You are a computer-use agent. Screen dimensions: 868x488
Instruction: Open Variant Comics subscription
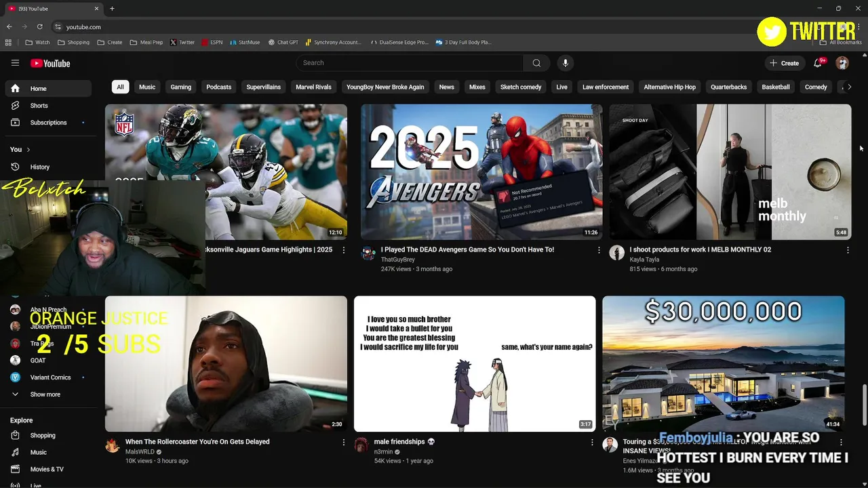[x=47, y=378]
